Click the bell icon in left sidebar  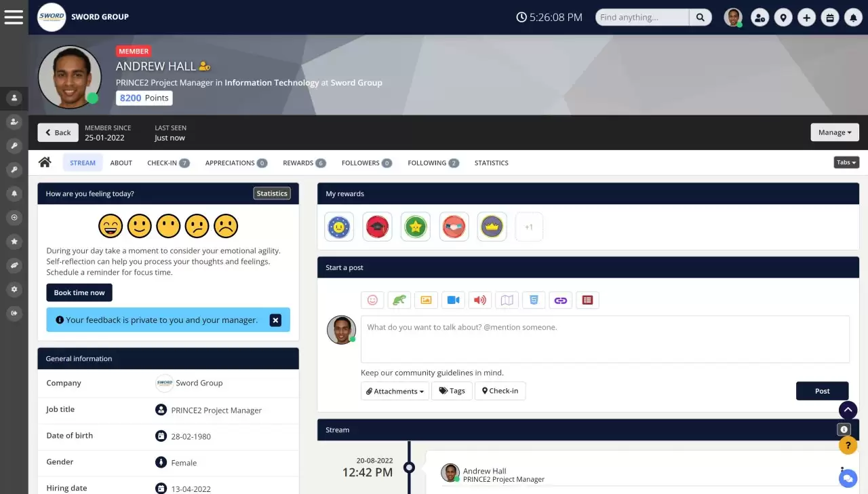click(x=14, y=193)
